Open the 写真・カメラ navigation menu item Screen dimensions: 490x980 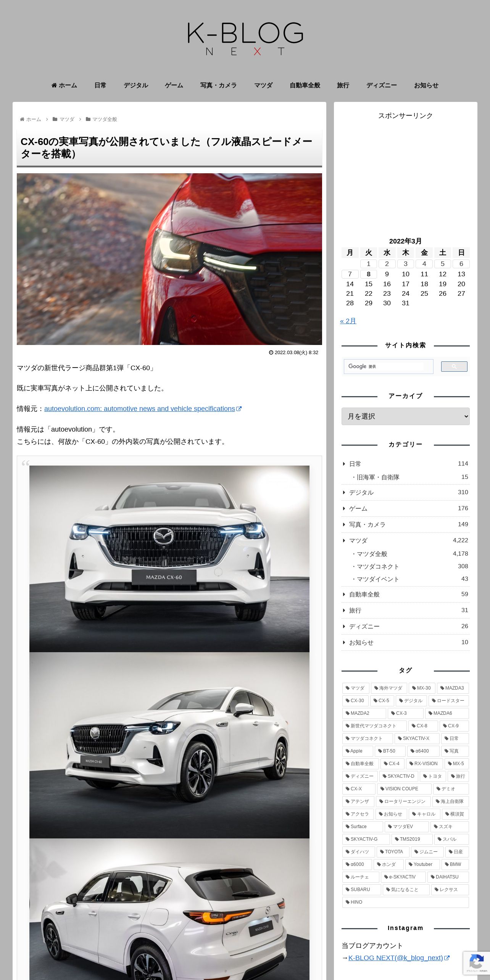click(x=219, y=85)
